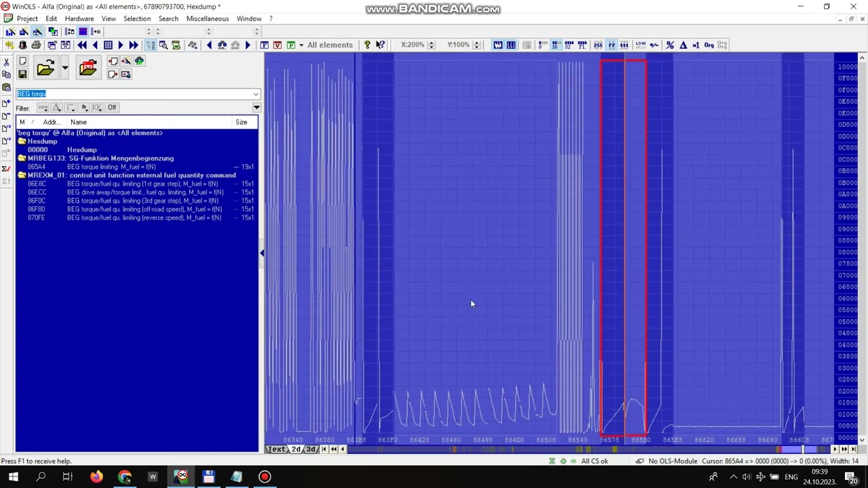Activate the context help pointer icon
The height and width of the screenshot is (488, 868).
(380, 45)
